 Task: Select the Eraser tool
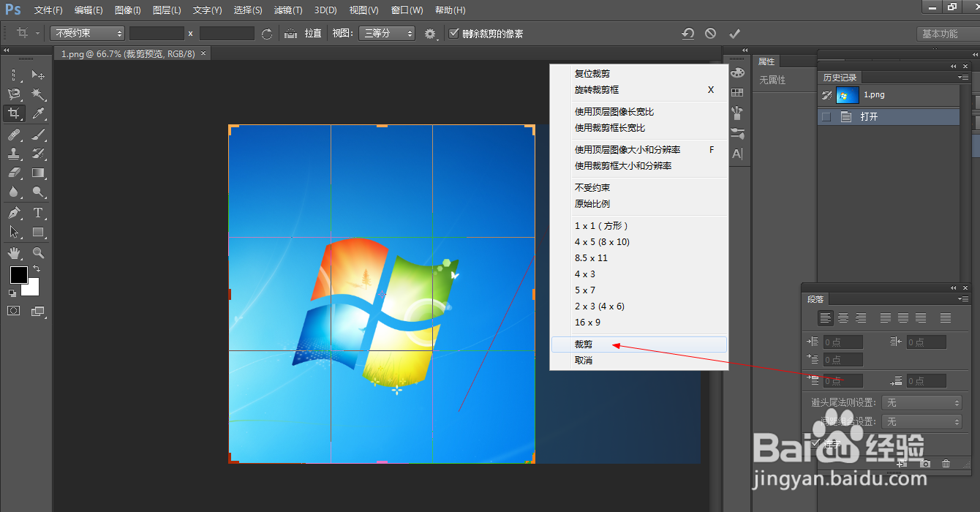point(14,173)
